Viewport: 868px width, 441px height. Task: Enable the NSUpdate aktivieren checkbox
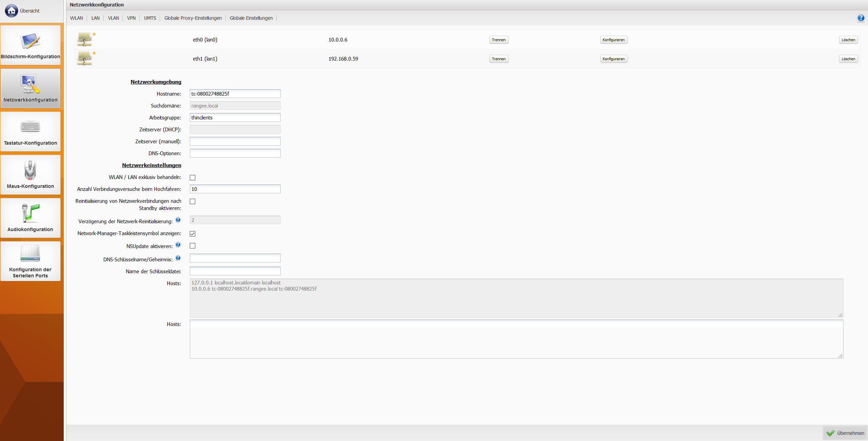point(193,246)
